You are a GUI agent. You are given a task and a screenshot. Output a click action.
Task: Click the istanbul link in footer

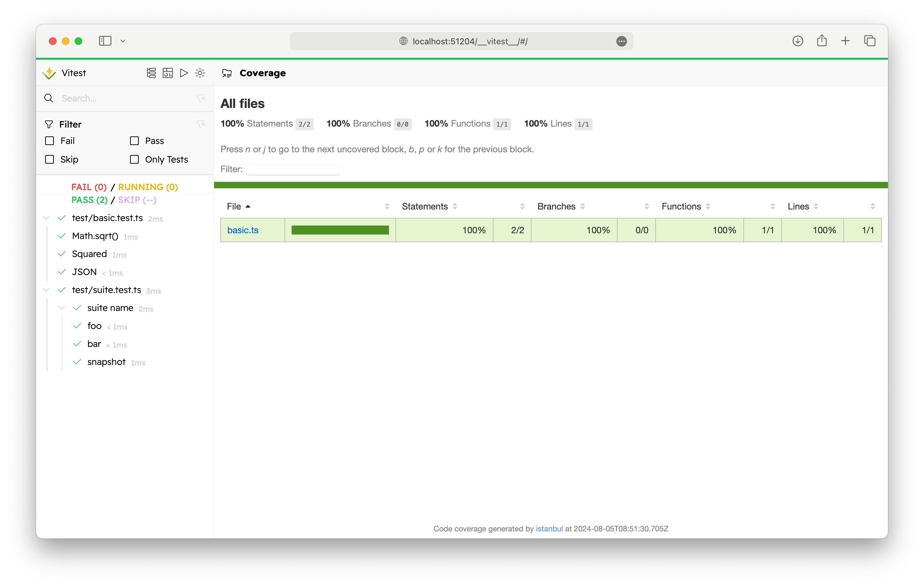point(549,528)
